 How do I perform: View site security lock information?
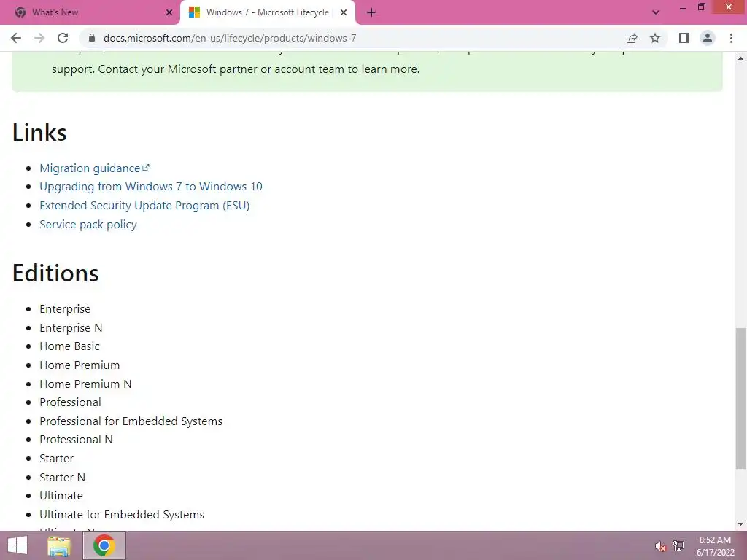click(92, 38)
